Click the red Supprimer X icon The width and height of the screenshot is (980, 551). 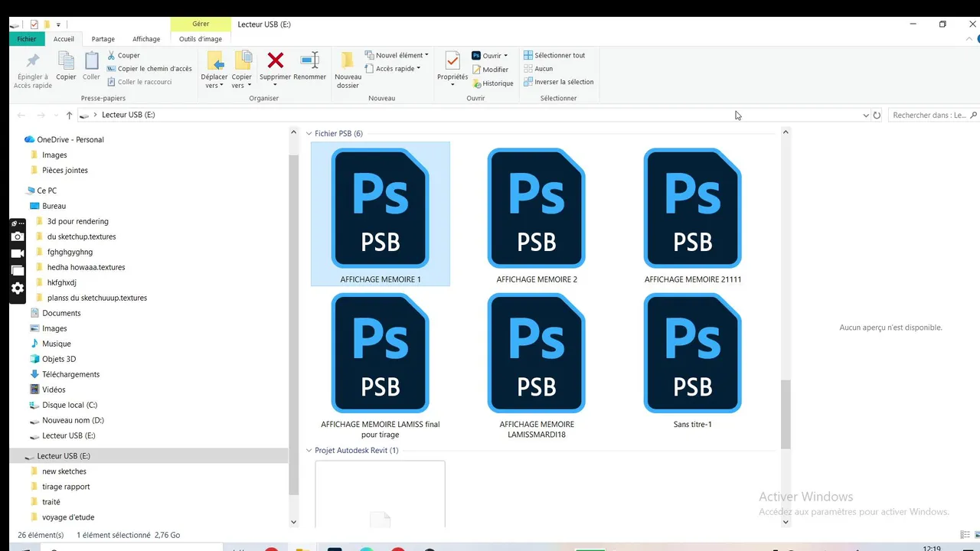pyautogui.click(x=276, y=60)
